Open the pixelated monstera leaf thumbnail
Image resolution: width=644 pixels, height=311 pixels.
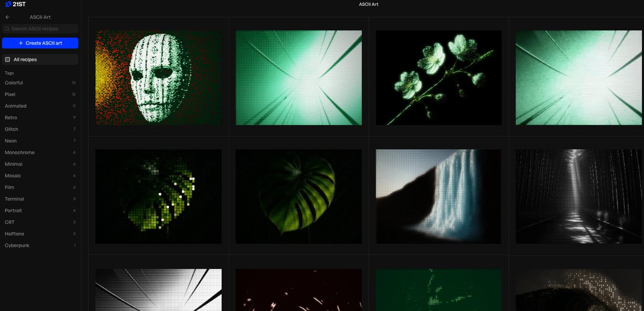coord(158,196)
